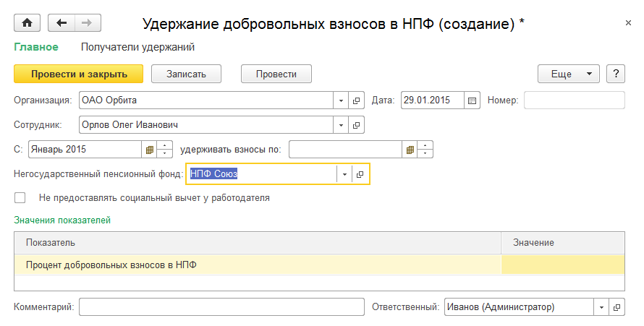This screenshot has height=326, width=644.
Task: Switch to the Получатели удержаний tab
Action: point(137,48)
